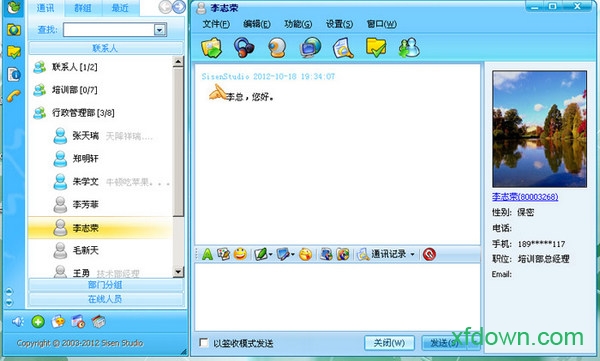600x361 pixels.
Task: Click the picture cards icon in message toolbar
Action: click(x=223, y=254)
